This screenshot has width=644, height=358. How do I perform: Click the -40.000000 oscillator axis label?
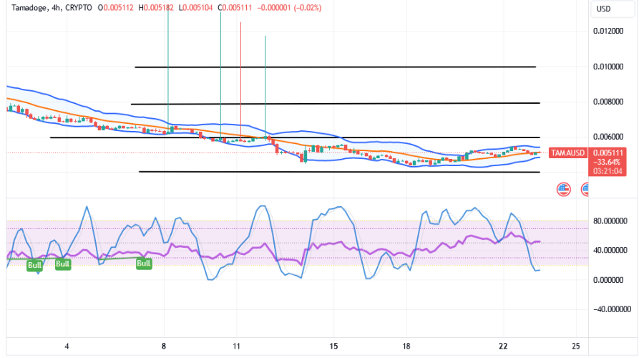tap(612, 309)
